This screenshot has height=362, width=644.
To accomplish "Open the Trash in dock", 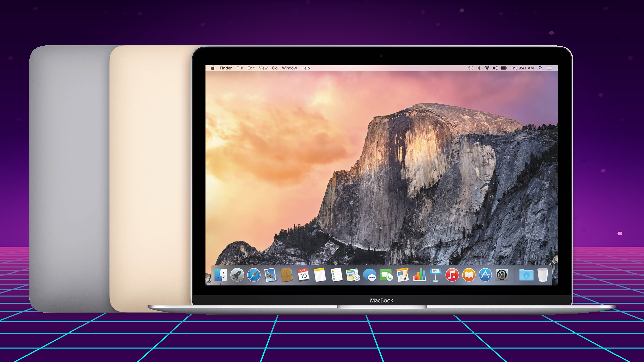I will (543, 275).
